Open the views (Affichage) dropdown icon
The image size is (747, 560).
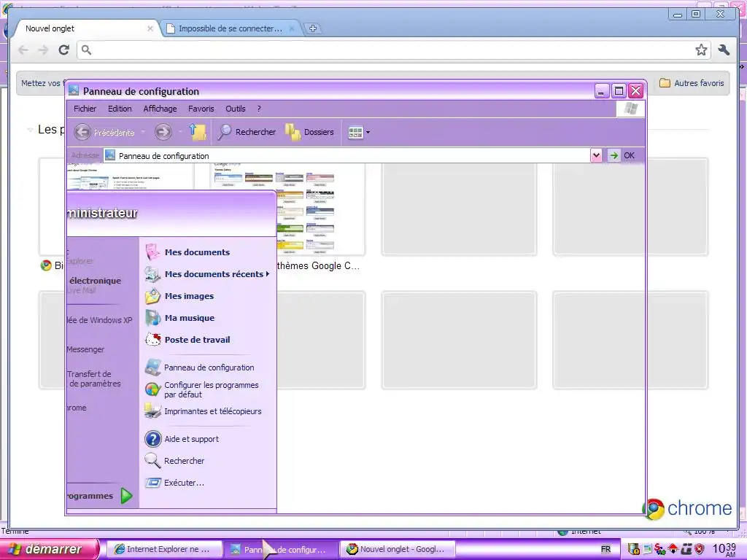point(359,133)
